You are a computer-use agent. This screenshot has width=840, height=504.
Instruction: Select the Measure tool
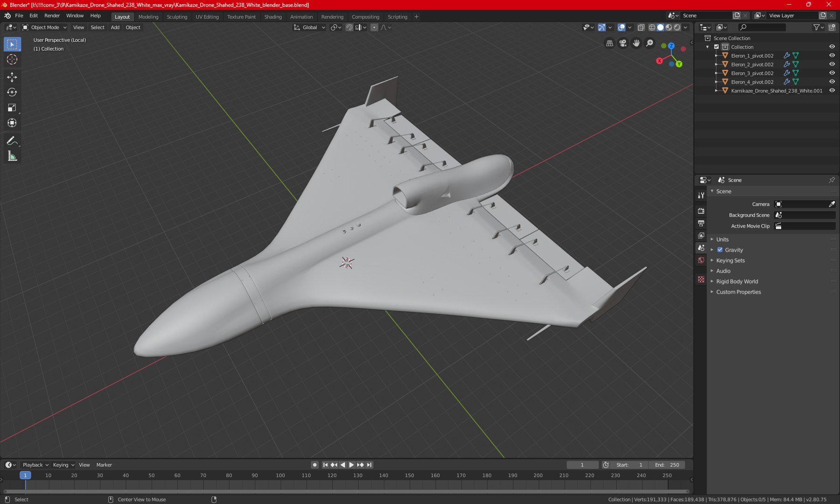tap(12, 156)
